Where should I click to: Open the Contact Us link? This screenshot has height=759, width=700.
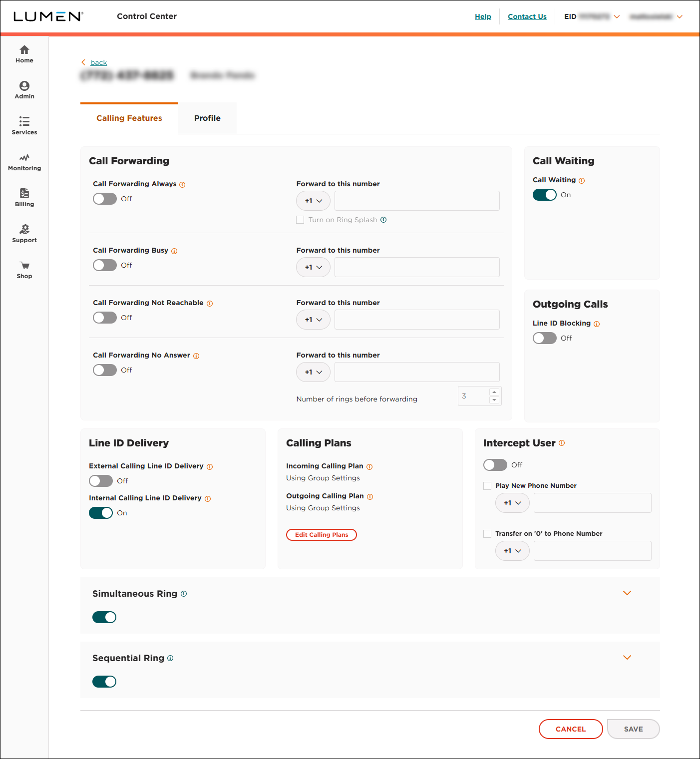pos(527,16)
